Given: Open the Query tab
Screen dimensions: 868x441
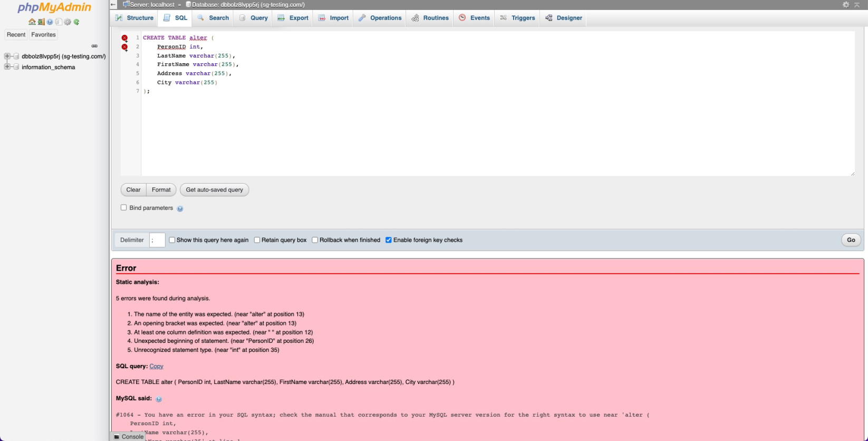Looking at the screenshot, I should pos(254,18).
